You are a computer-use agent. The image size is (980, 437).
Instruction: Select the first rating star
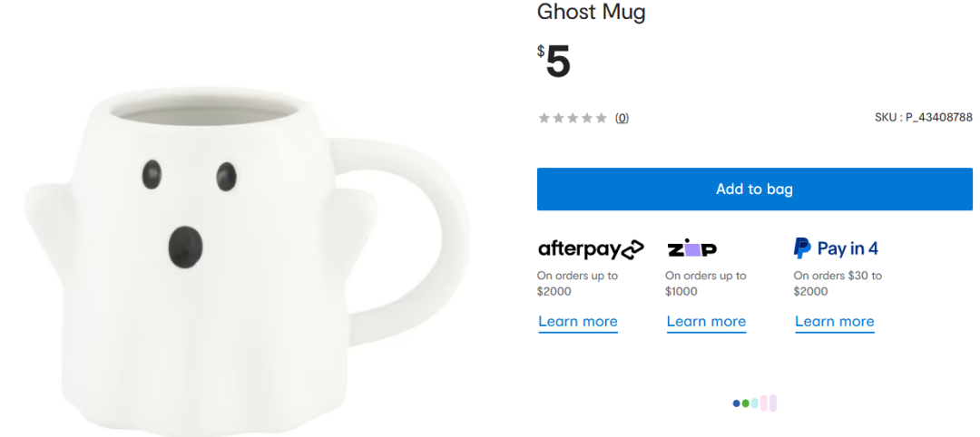pyautogui.click(x=544, y=118)
